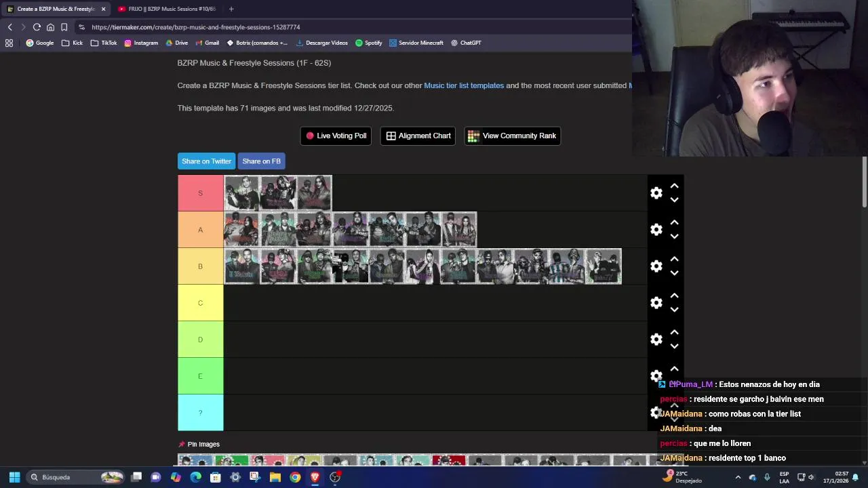
Task: Open the TikTok bookmarks folder
Action: tap(104, 43)
